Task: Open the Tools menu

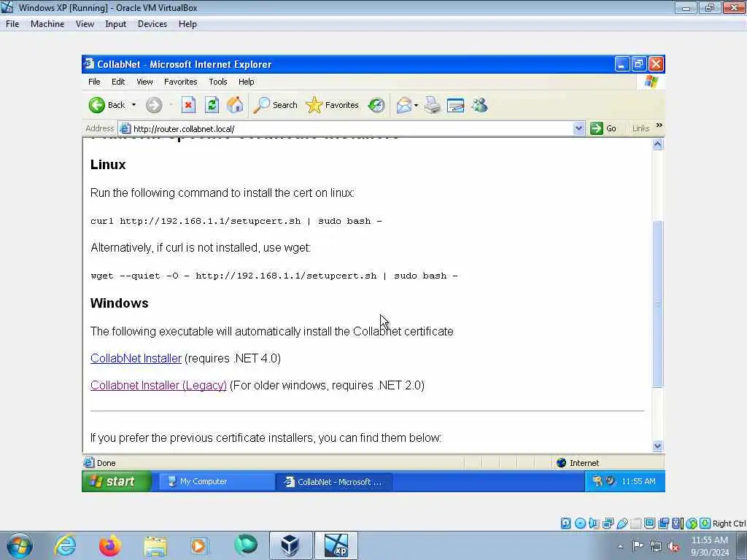Action: (x=217, y=82)
